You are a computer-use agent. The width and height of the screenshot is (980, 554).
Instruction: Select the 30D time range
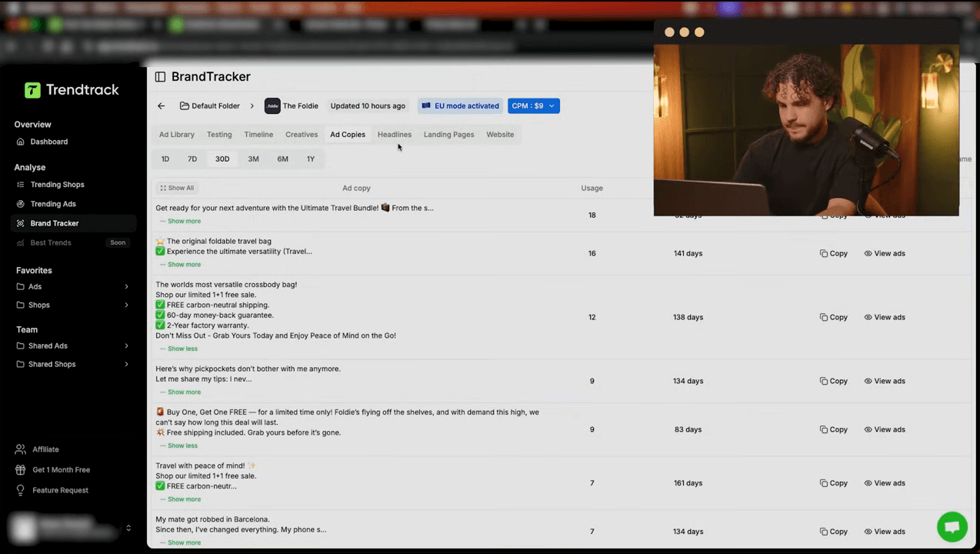[222, 159]
